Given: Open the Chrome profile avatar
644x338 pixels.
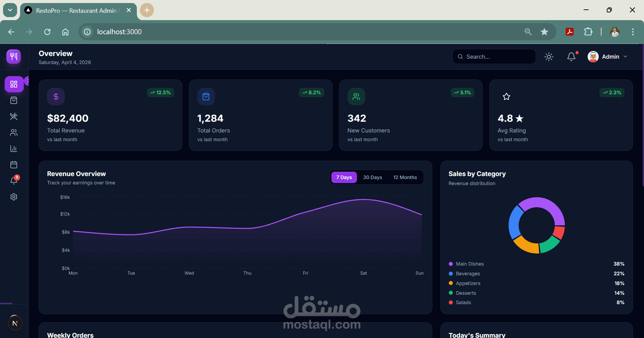Looking at the screenshot, I should (x=615, y=32).
